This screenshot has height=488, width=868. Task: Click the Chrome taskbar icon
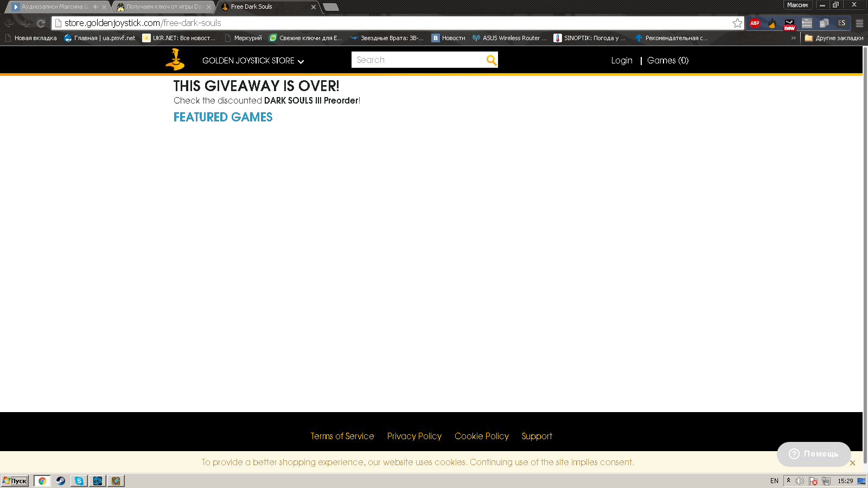click(42, 481)
